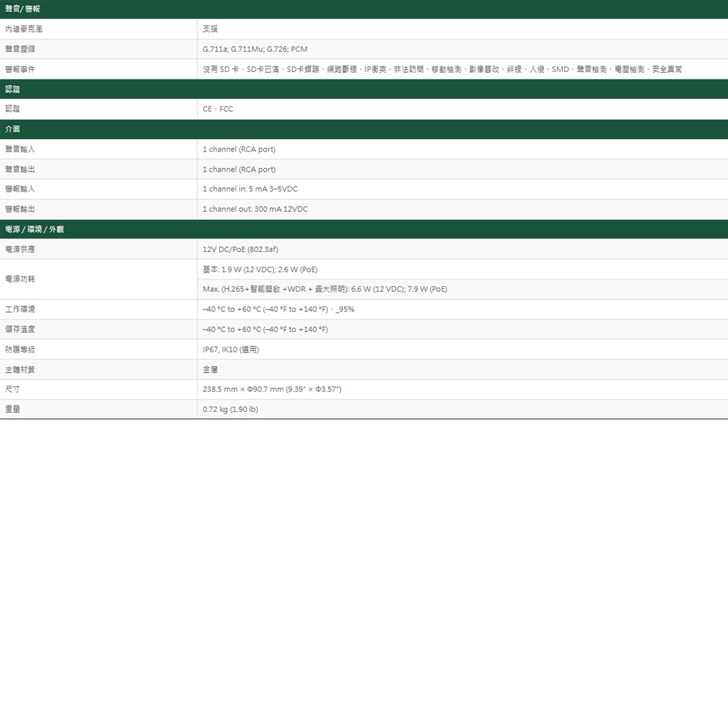The image size is (728, 728).
Task: Click the 12V DC/PoE (802.3af) value
Action: [240, 249]
